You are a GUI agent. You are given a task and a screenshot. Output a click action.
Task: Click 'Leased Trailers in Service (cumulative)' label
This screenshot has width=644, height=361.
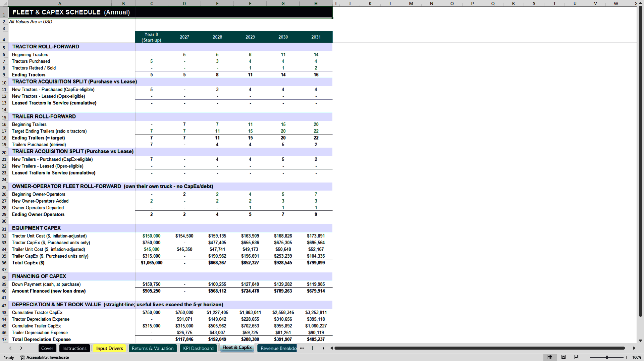(54, 173)
